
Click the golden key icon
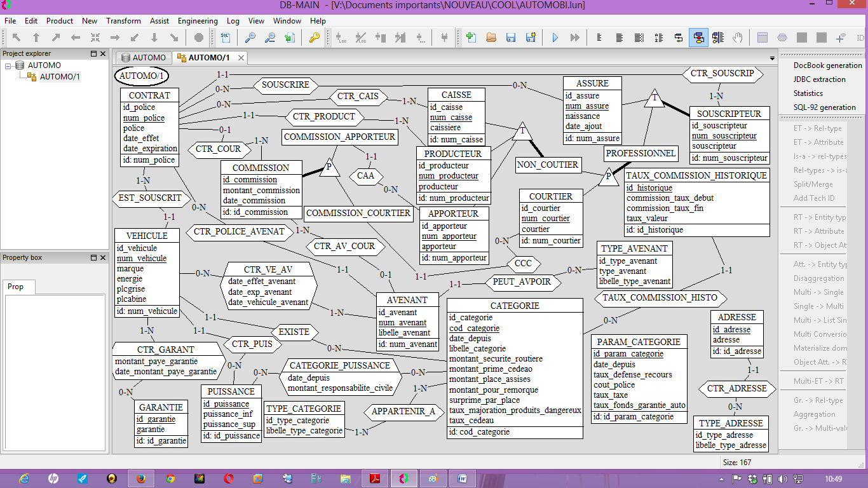[314, 37]
